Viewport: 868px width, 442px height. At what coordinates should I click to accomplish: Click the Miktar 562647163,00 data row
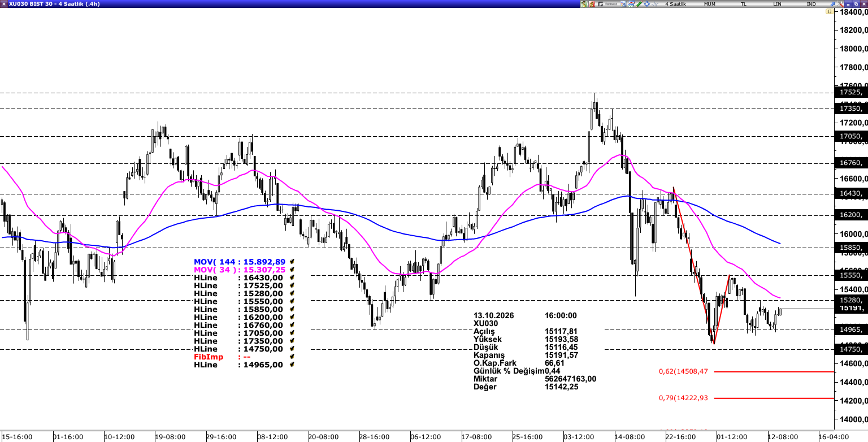pyautogui.click(x=535, y=379)
